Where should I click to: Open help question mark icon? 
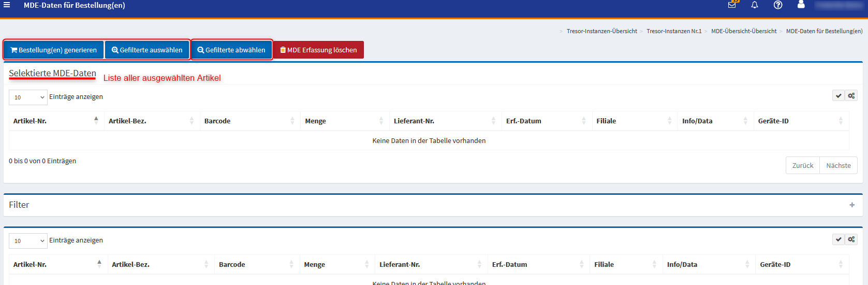coord(777,5)
